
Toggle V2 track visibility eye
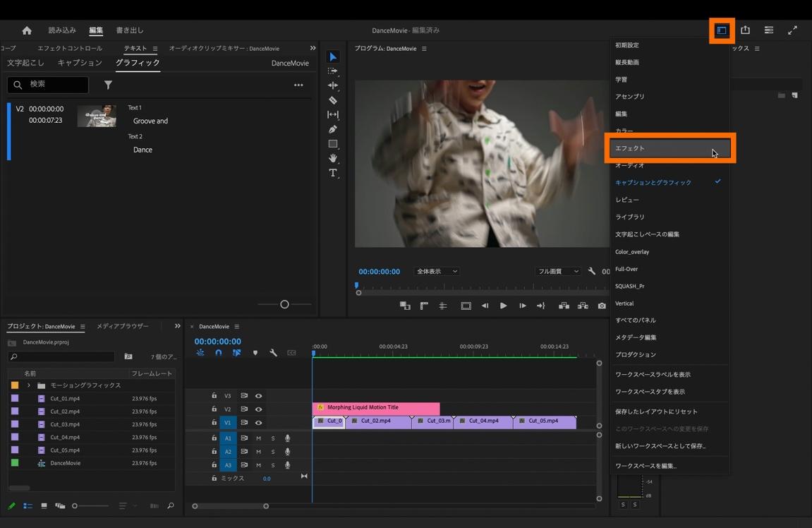[x=258, y=409]
